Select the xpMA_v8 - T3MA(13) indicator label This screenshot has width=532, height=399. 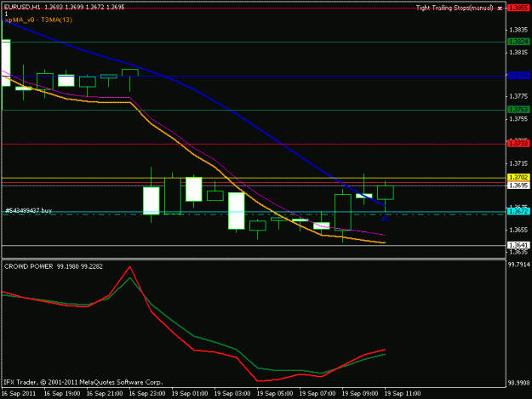38,20
